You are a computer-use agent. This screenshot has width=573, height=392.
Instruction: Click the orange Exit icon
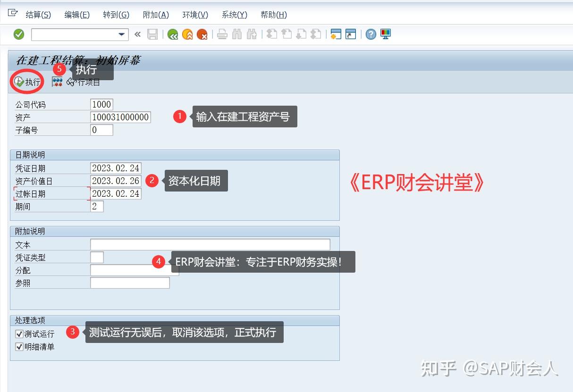point(188,34)
